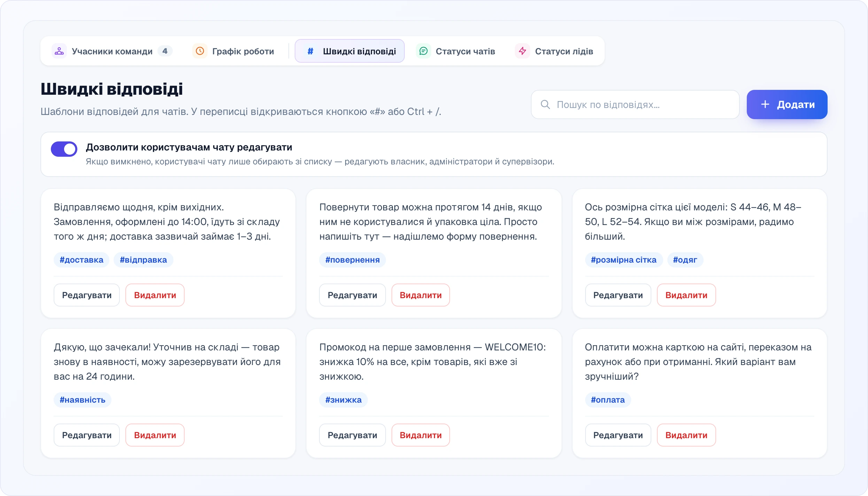Click the WELCOME10 promo code reply text
The width and height of the screenshot is (868, 496).
coord(433,362)
